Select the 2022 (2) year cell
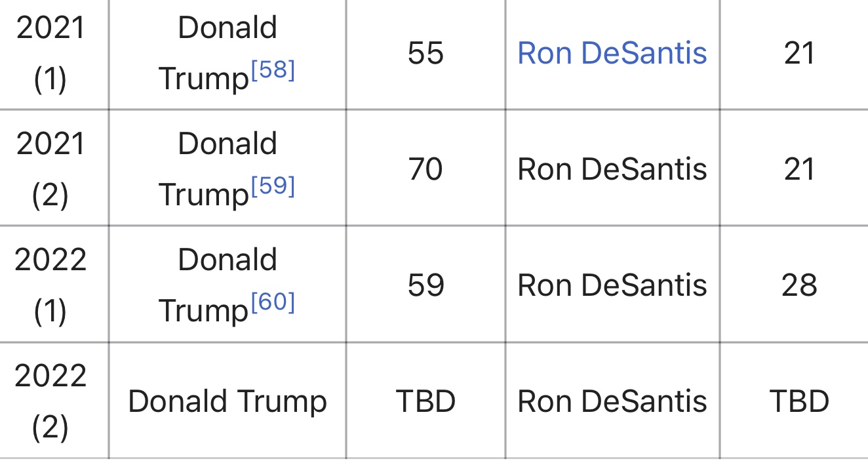Screen dimensions: 868x465 tap(50, 401)
